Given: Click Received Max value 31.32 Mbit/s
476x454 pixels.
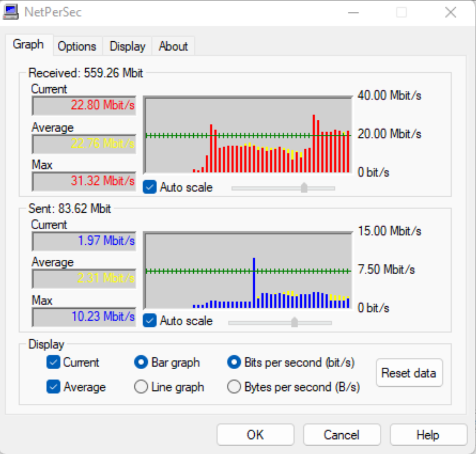Looking at the screenshot, I should (84, 181).
